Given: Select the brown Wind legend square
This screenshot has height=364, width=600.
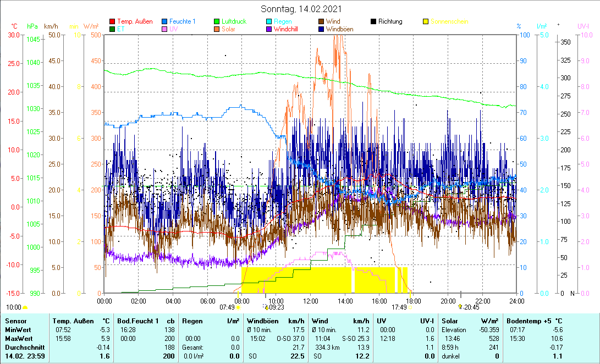Looking at the screenshot, I should tap(321, 21).
